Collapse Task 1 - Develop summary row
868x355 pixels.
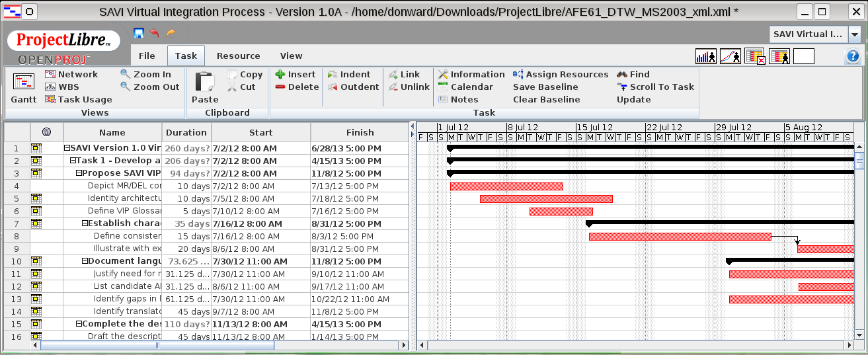pos(73,161)
